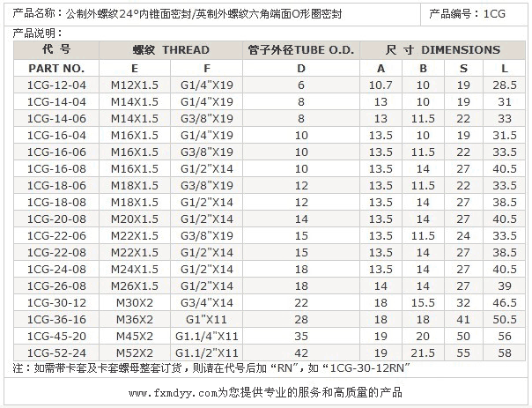Select part number 1CG-20-08

pos(56,219)
